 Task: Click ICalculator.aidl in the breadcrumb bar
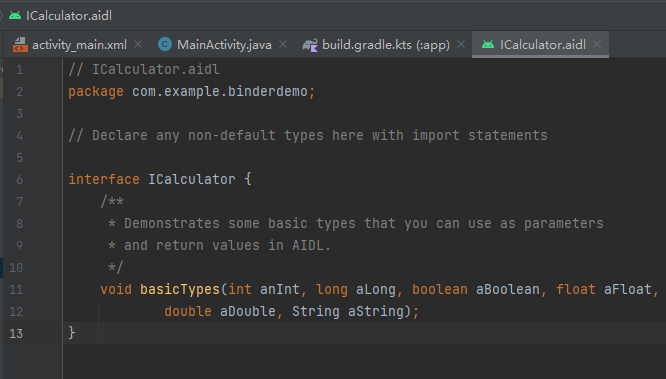coord(69,16)
